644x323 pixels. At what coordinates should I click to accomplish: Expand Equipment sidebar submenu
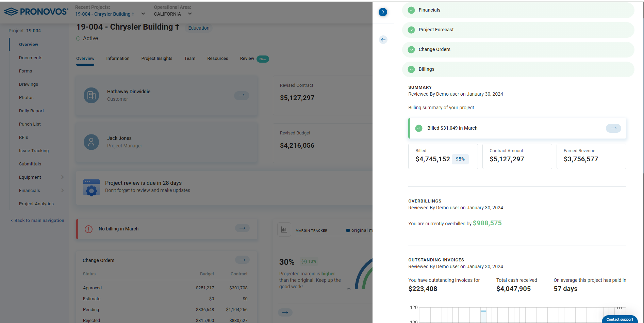click(x=62, y=177)
